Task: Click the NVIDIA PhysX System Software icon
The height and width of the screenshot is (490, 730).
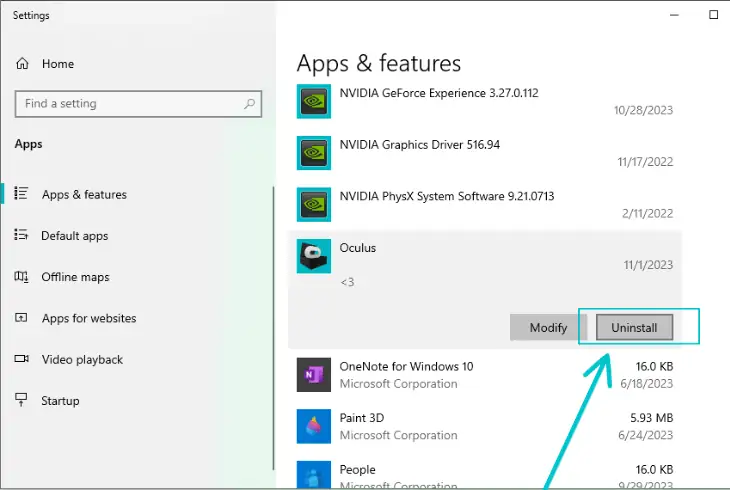Action: 314,204
